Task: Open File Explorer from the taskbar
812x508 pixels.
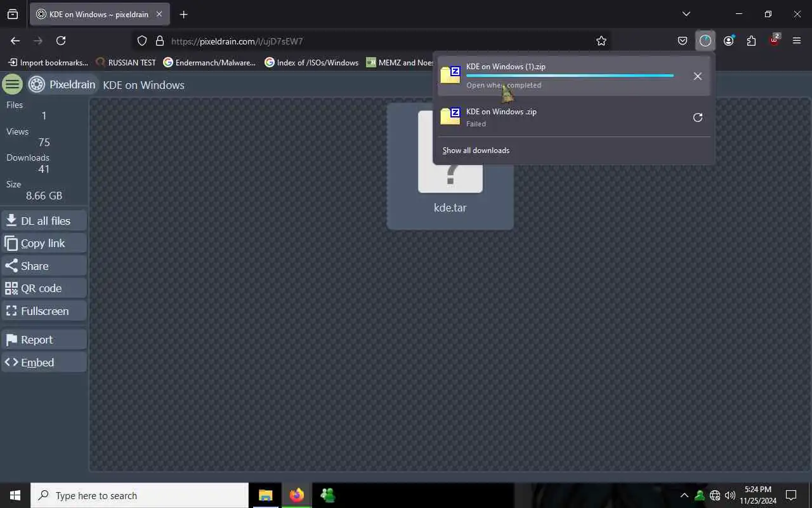Action: pyautogui.click(x=265, y=495)
